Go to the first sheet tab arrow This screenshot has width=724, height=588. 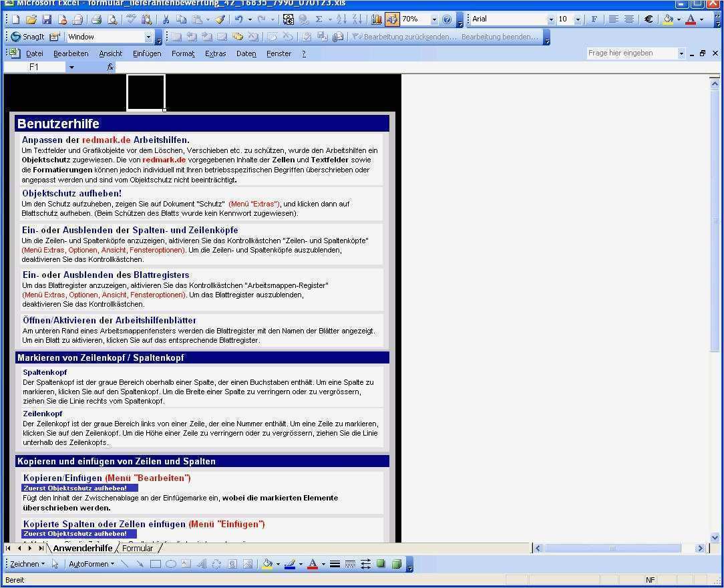(x=8, y=549)
